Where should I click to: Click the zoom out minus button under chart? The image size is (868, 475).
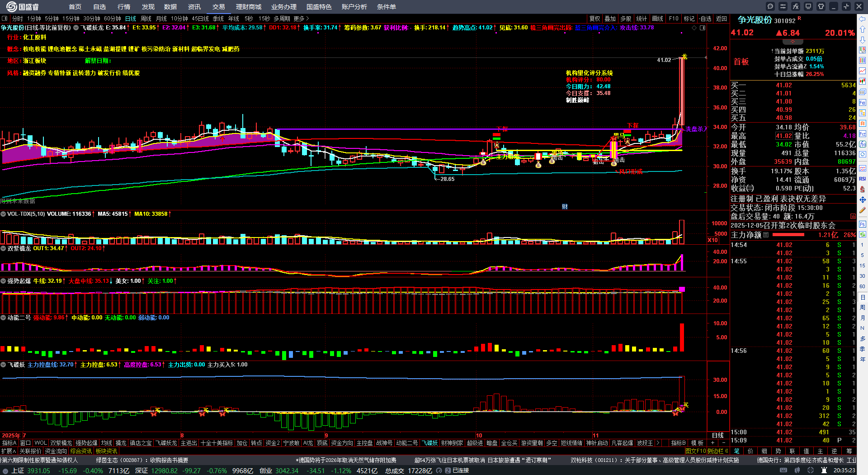pos(724,443)
